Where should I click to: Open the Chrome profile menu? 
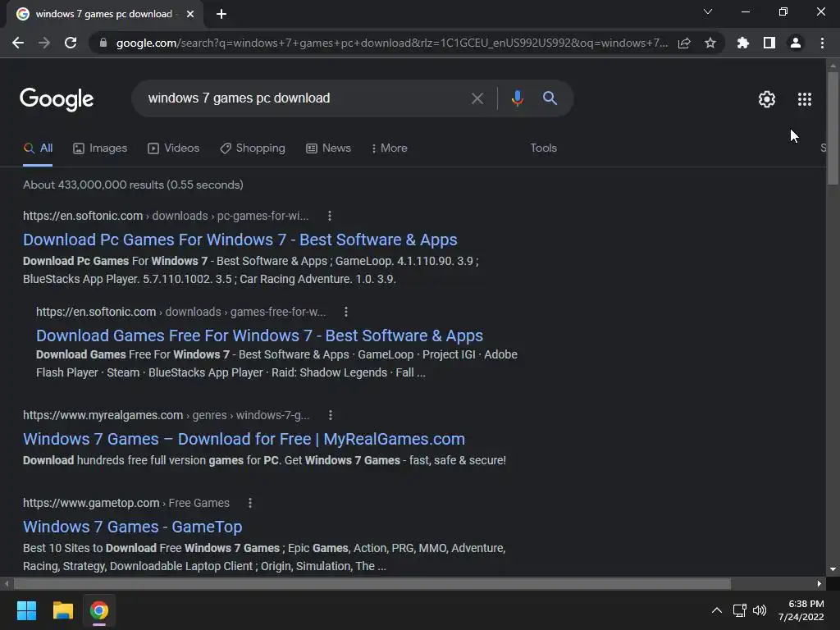[796, 43]
